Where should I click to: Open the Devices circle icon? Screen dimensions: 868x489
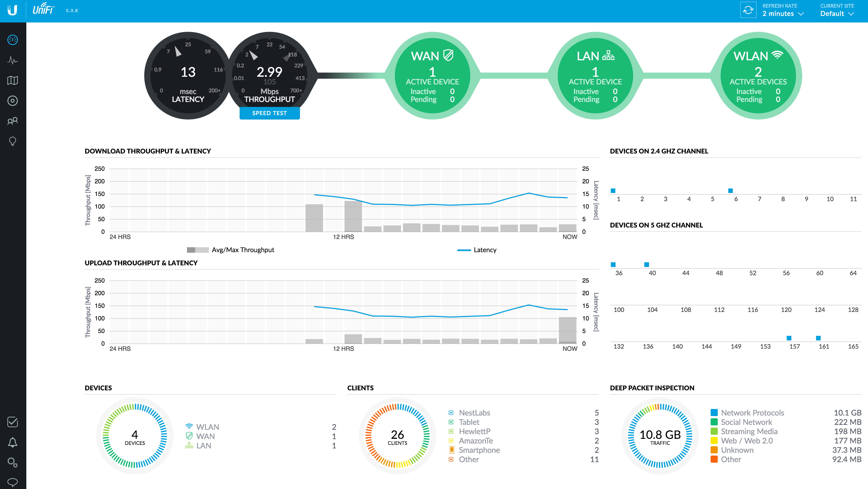pos(12,101)
